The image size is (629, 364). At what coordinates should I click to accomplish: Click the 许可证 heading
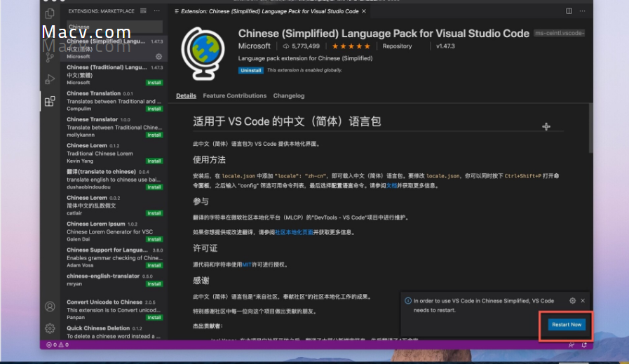tap(205, 248)
